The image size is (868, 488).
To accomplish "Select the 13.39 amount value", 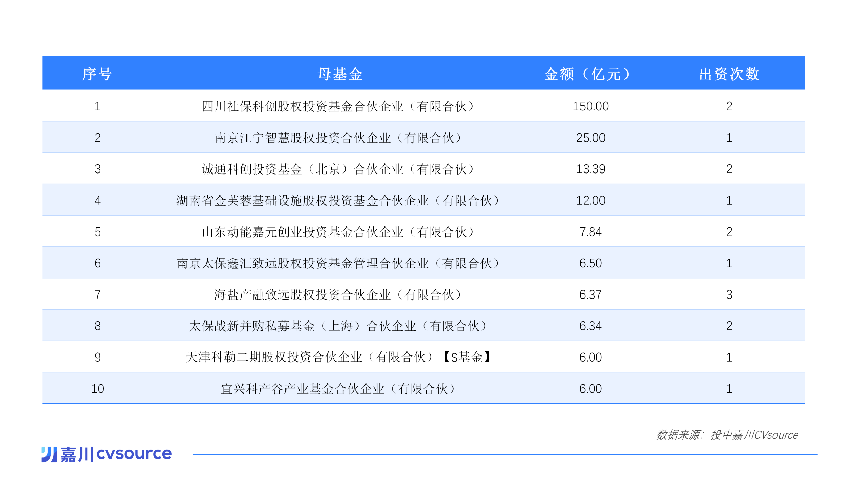I will (590, 169).
